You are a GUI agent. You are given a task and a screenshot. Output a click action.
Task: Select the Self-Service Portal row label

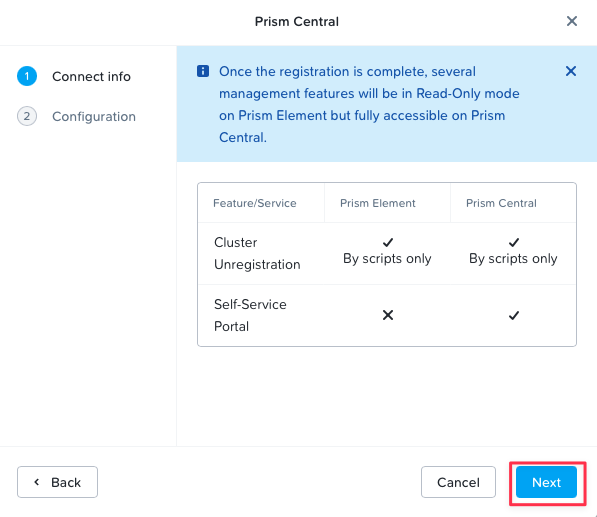coord(250,315)
